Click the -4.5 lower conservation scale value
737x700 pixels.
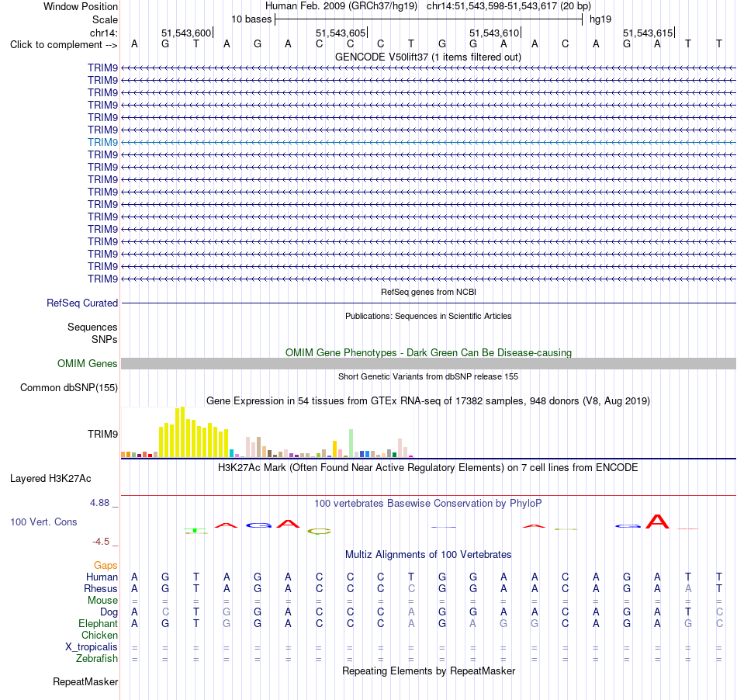(x=101, y=542)
